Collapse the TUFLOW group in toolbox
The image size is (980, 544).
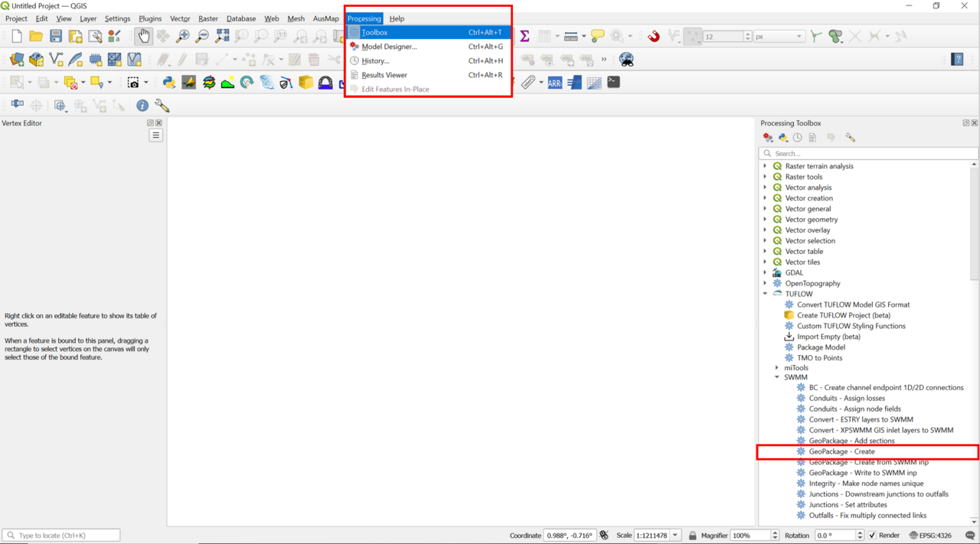click(x=765, y=294)
